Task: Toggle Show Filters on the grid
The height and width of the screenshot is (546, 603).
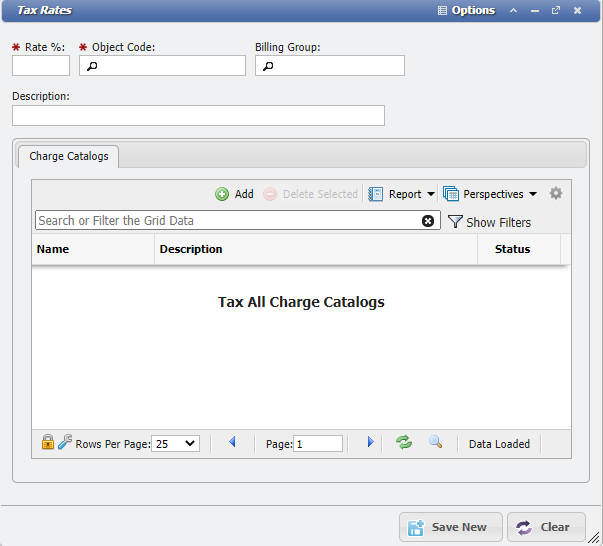Action: click(x=489, y=222)
